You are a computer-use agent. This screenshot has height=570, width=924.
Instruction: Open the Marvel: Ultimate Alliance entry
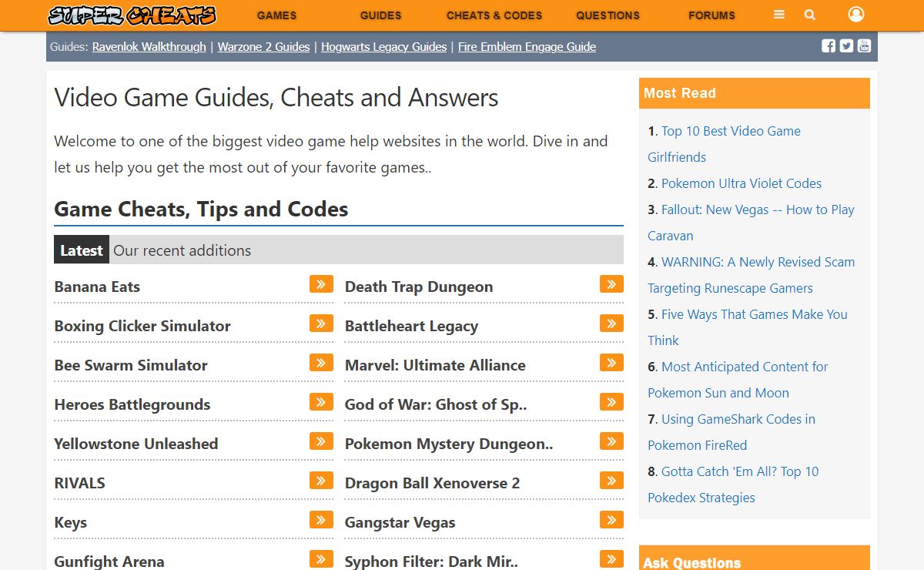point(435,365)
